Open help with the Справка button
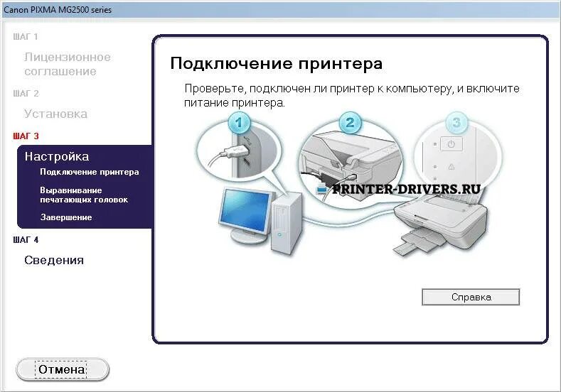Screen dimensions: 561x392 (x=471, y=297)
